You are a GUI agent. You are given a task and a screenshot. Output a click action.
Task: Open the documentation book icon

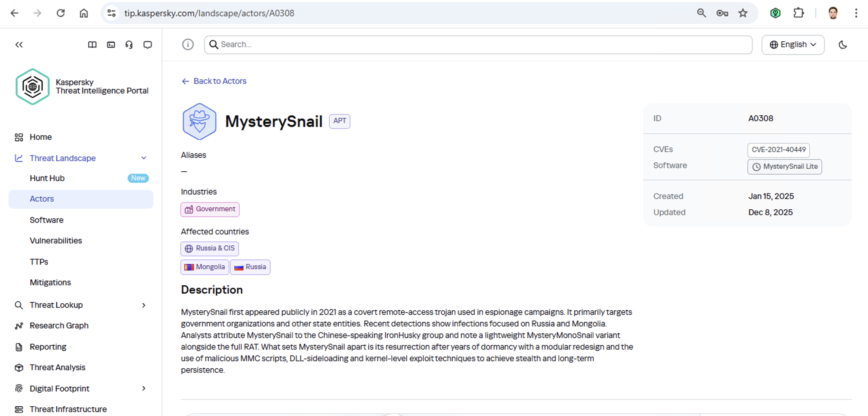pyautogui.click(x=92, y=44)
